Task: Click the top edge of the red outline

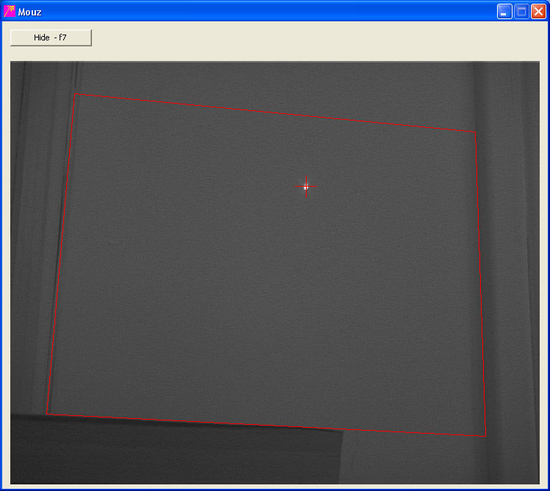Action: click(x=275, y=113)
